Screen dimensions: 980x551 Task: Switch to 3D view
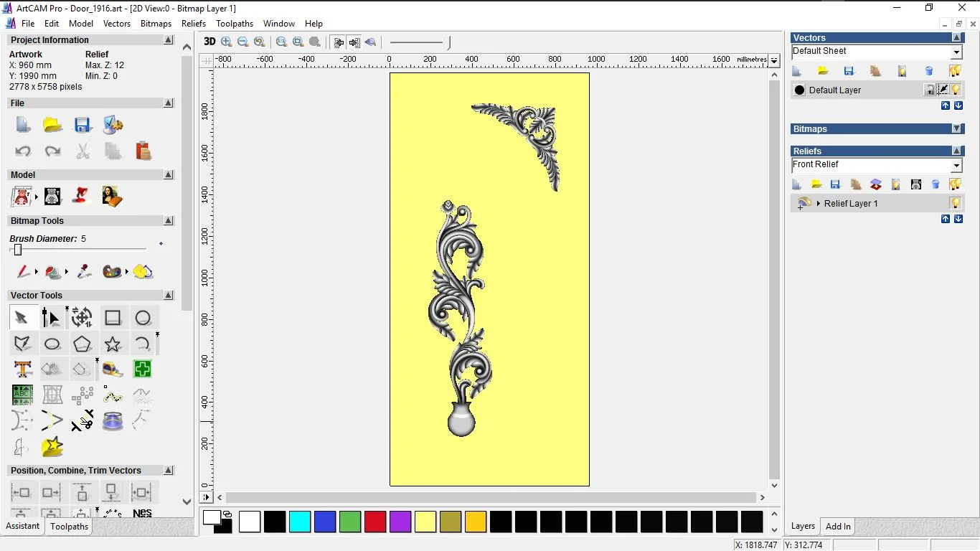tap(209, 42)
